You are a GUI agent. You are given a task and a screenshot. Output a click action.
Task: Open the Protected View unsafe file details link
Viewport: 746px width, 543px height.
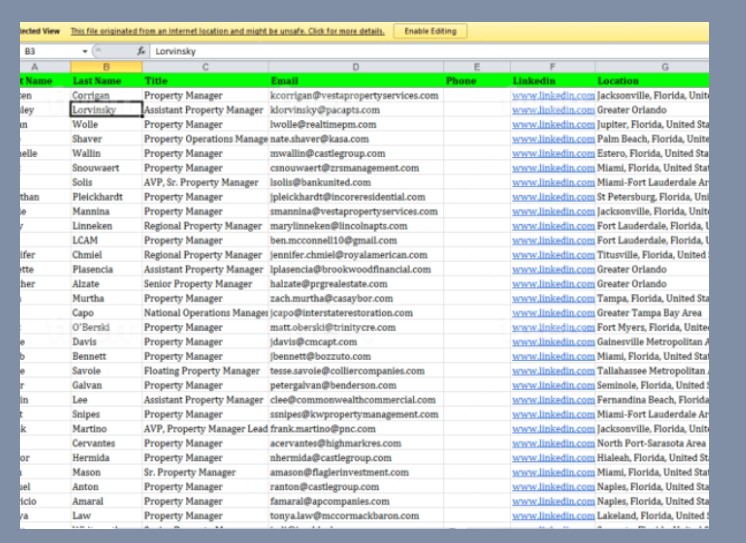pyautogui.click(x=227, y=31)
